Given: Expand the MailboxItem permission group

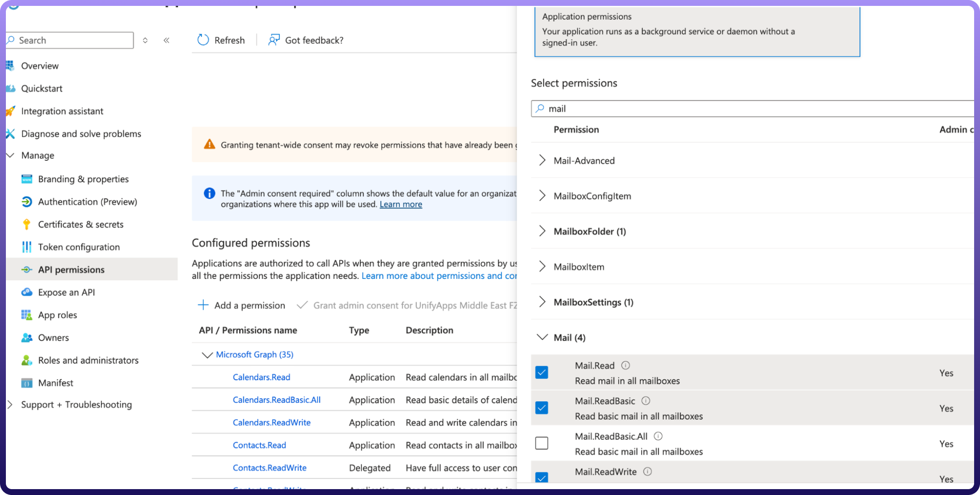Looking at the screenshot, I should pyautogui.click(x=542, y=266).
